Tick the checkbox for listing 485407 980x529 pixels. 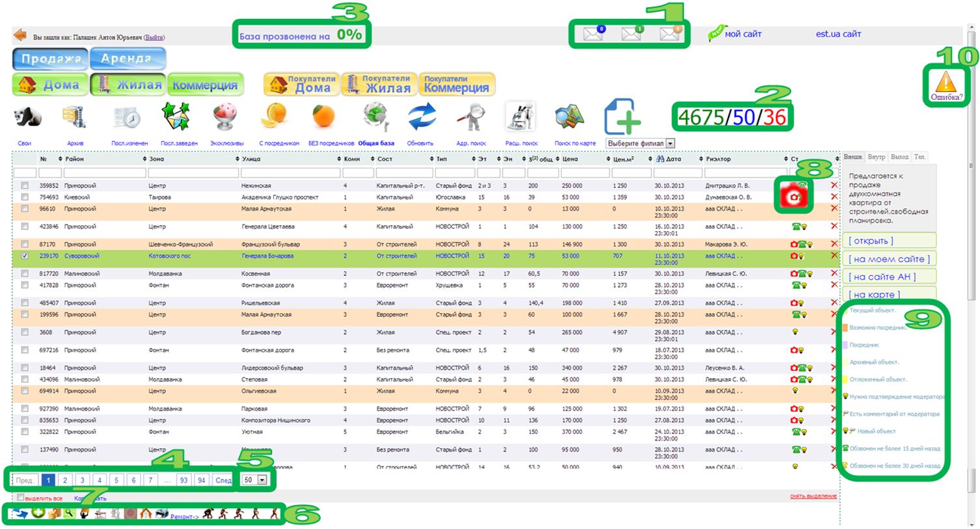(x=25, y=303)
